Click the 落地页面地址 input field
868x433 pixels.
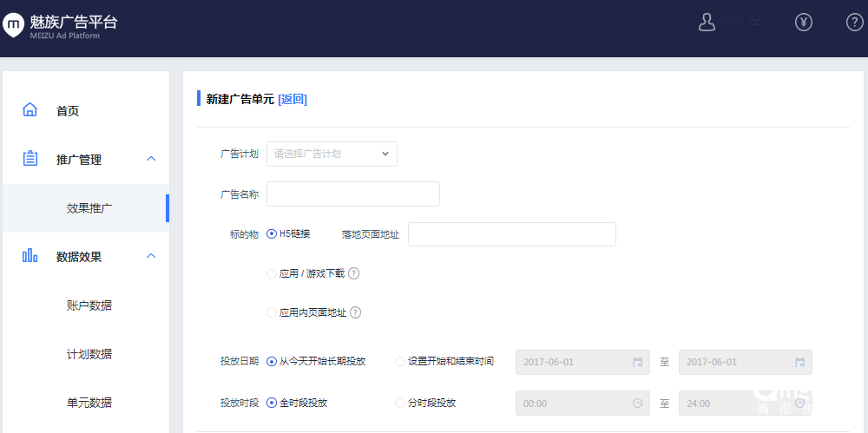pos(511,234)
